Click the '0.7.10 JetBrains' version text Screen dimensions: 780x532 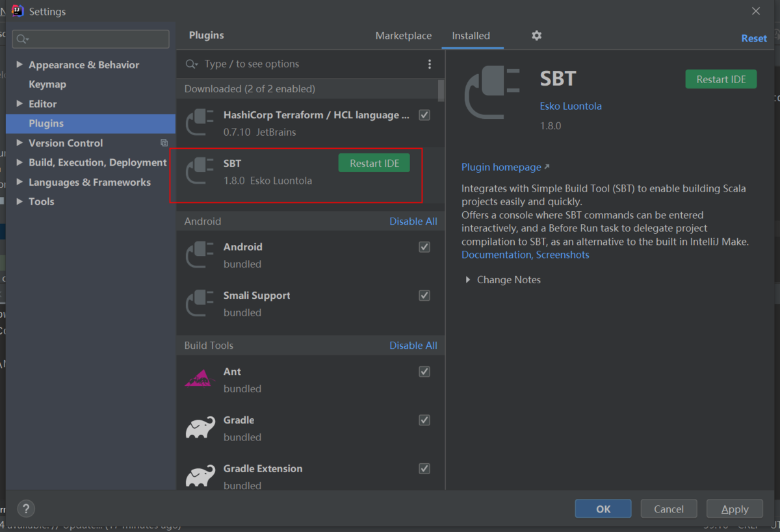coord(260,132)
